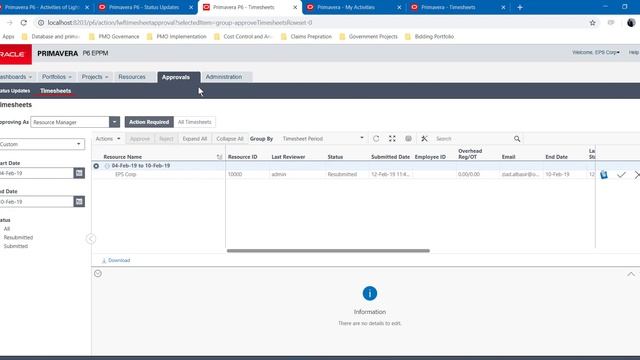
Task: Select radio for 04-Feb-19 to 10-Feb-19 group
Action: pos(96,166)
